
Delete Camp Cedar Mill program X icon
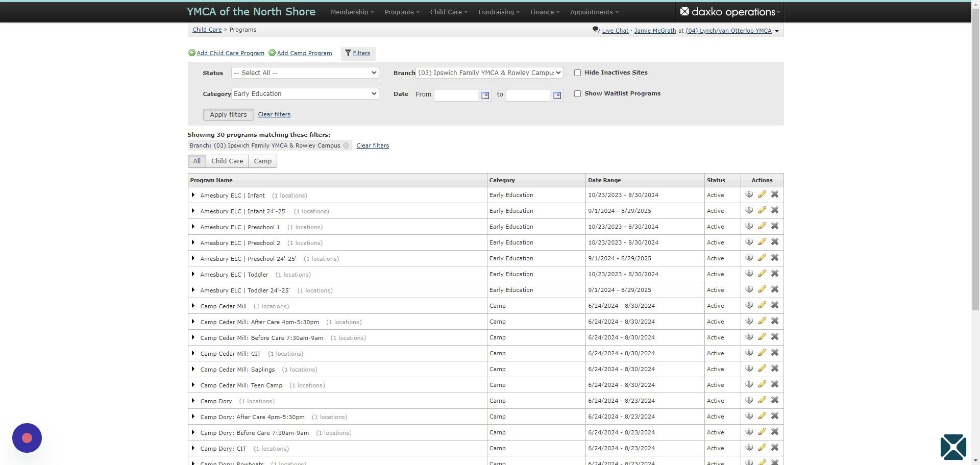click(x=775, y=305)
